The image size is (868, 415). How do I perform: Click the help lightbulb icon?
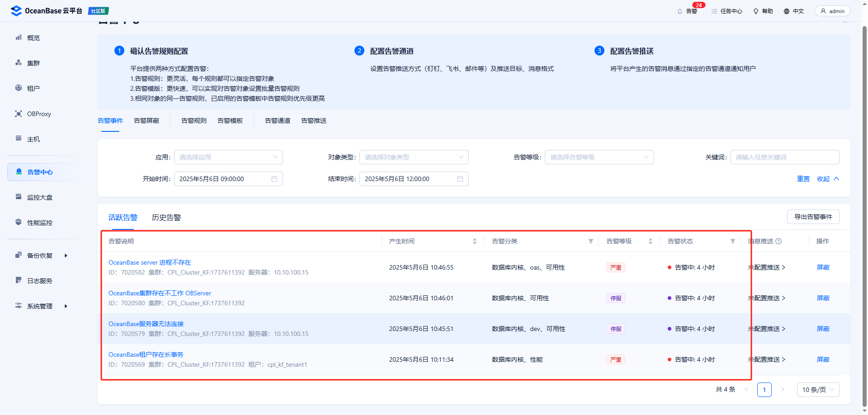pyautogui.click(x=756, y=11)
